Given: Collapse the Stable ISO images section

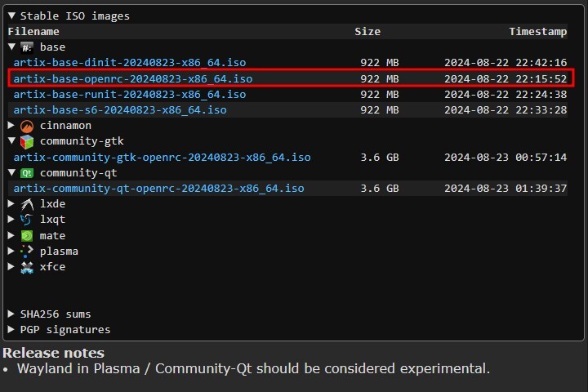Looking at the screenshot, I should point(11,16).
